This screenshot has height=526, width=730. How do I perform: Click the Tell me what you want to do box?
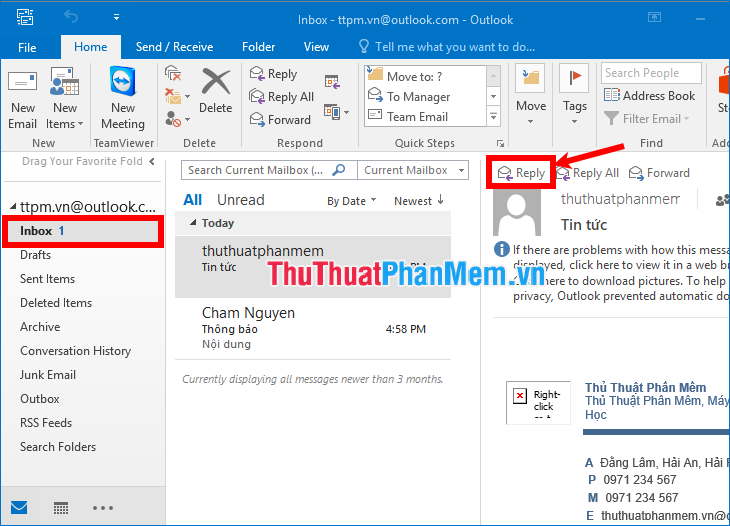click(x=447, y=47)
